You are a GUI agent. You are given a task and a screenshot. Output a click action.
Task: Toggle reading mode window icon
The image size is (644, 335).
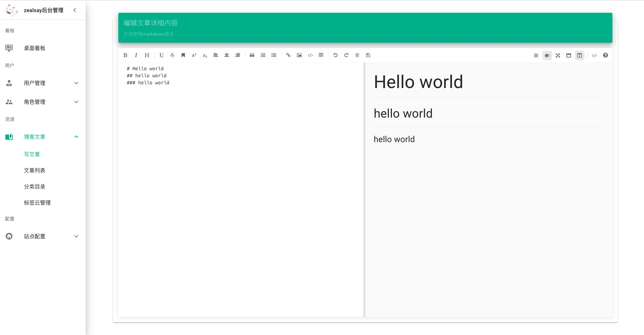pos(569,55)
